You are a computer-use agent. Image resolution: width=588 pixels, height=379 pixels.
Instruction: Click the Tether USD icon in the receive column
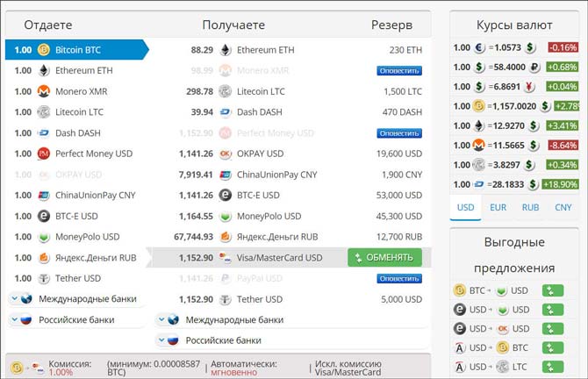(226, 299)
